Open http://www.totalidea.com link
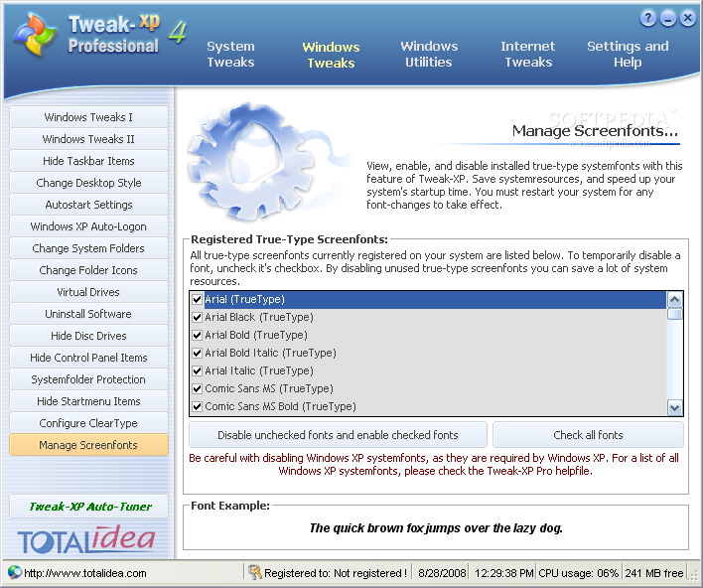This screenshot has height=588, width=703. [x=84, y=573]
